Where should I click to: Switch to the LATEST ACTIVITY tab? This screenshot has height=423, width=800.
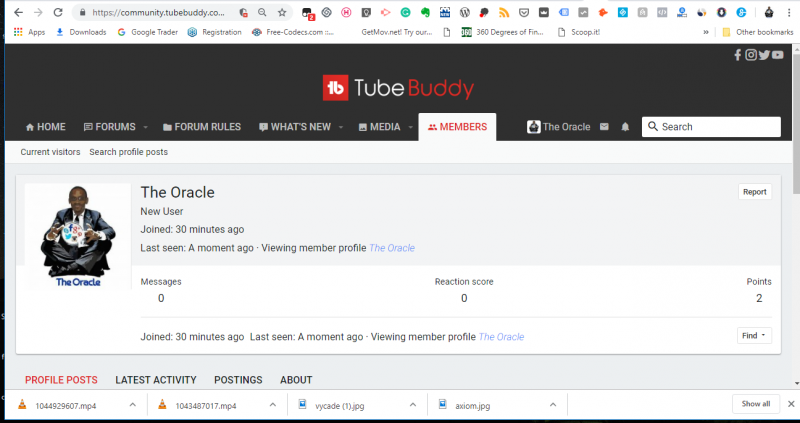click(x=155, y=380)
